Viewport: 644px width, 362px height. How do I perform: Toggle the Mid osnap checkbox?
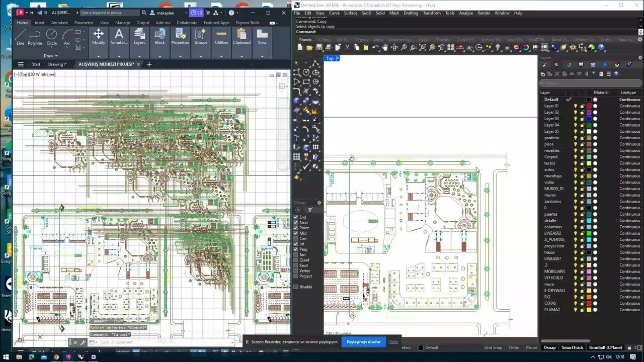[296, 233]
